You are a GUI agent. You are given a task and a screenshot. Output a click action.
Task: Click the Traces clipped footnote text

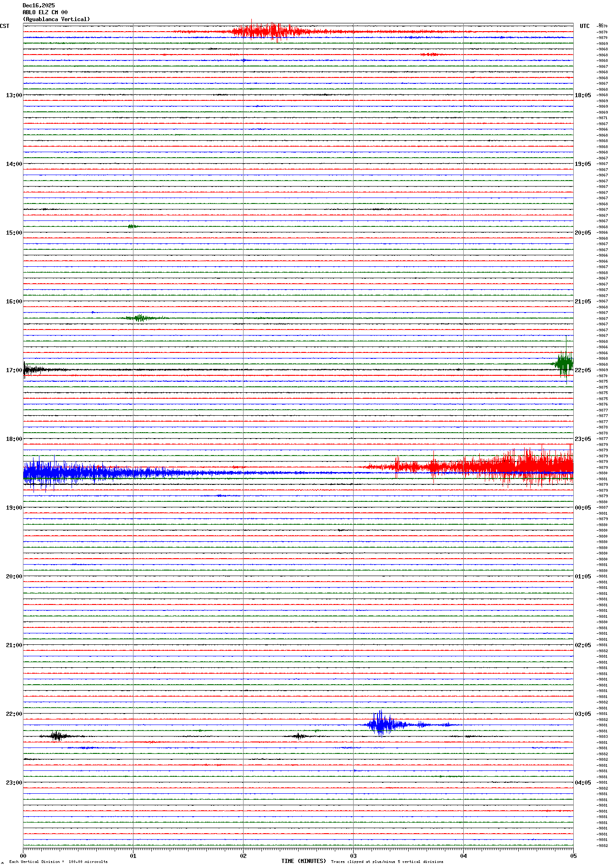(x=387, y=862)
